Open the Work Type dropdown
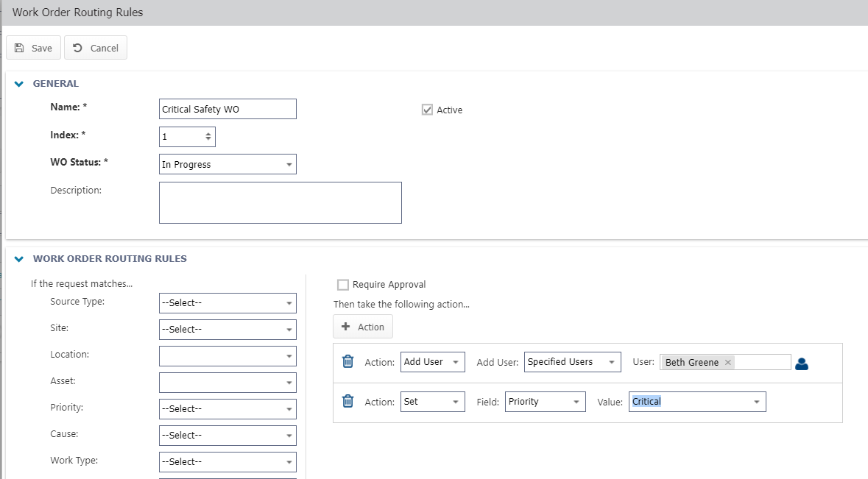Screen dimensions: 868x479 point(288,461)
